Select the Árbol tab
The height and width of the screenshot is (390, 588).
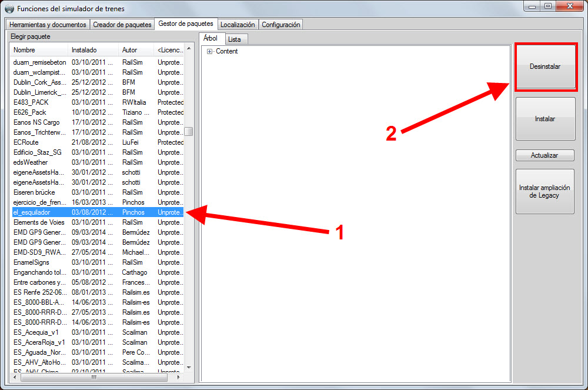(x=211, y=38)
